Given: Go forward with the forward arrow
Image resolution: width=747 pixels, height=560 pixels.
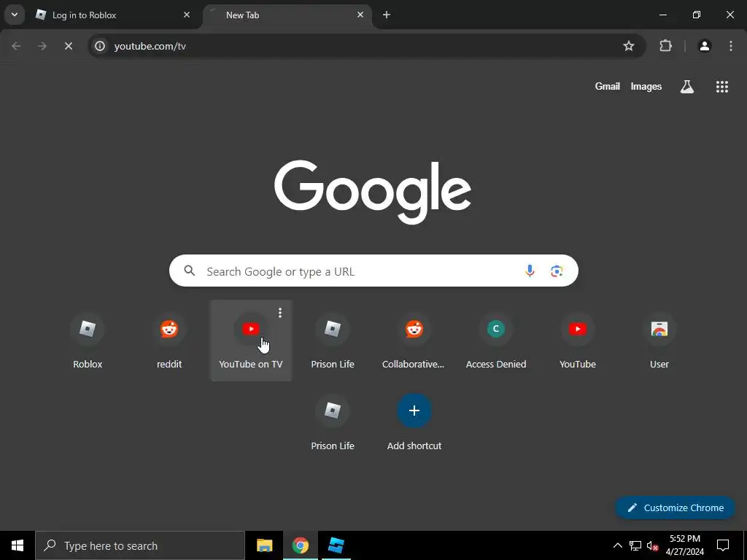Looking at the screenshot, I should 42,46.
